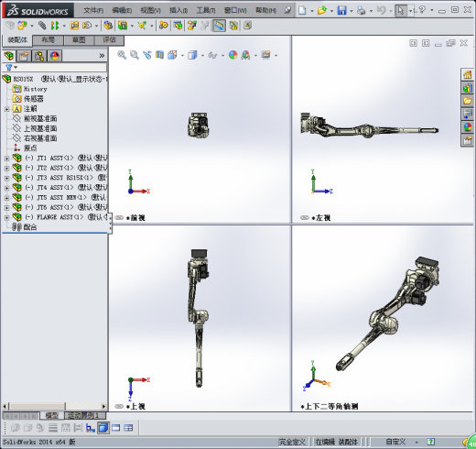This screenshot has width=476, height=449.
Task: Open the ConfigurationManager tab icon
Action: [39, 56]
